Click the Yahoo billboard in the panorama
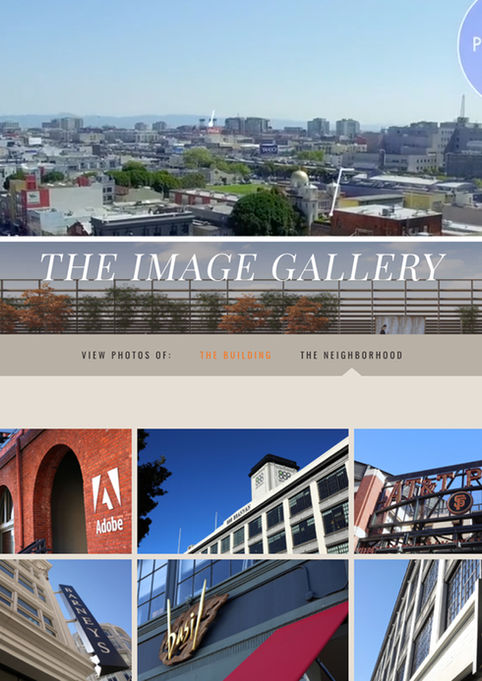 coord(268,149)
